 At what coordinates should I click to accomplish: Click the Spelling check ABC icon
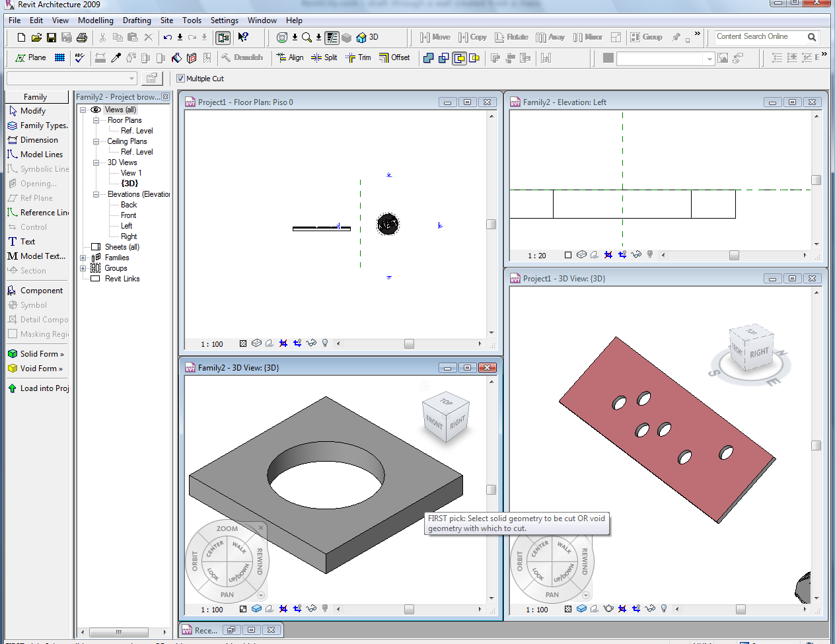coord(79,58)
